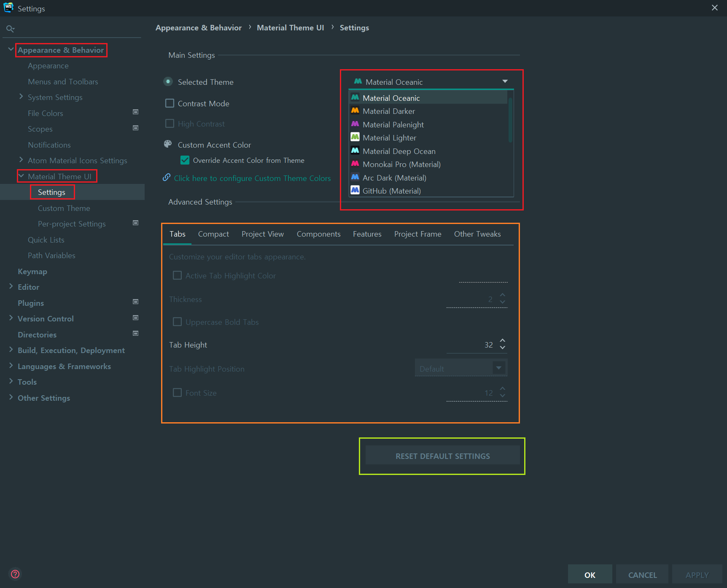Click the APPLY button
This screenshot has height=588, width=727.
tap(697, 575)
